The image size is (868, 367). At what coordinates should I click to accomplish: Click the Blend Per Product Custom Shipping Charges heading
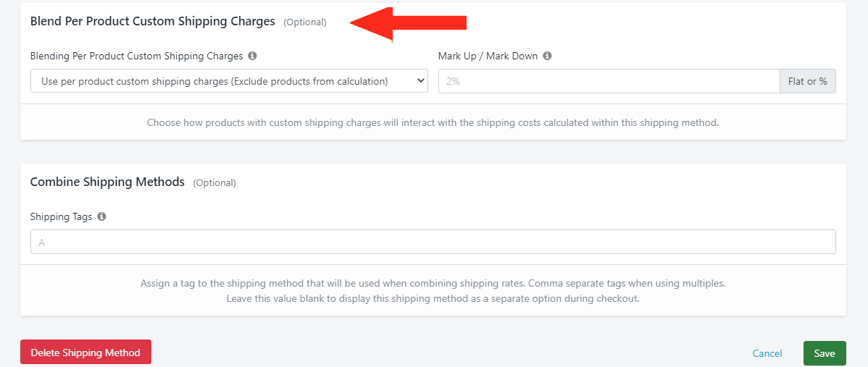coord(153,22)
